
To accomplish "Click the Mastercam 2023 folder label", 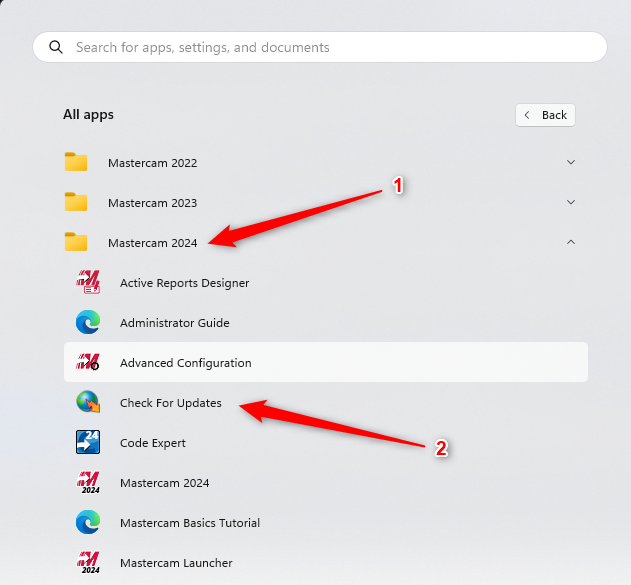I will click(x=153, y=203).
